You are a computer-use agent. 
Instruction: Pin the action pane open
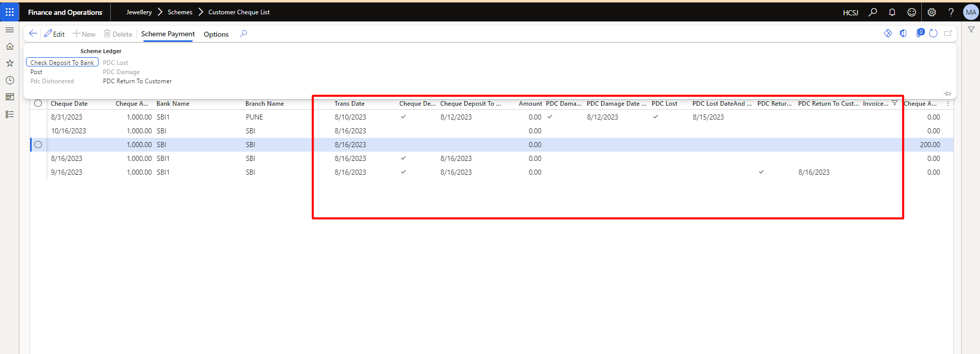[947, 93]
